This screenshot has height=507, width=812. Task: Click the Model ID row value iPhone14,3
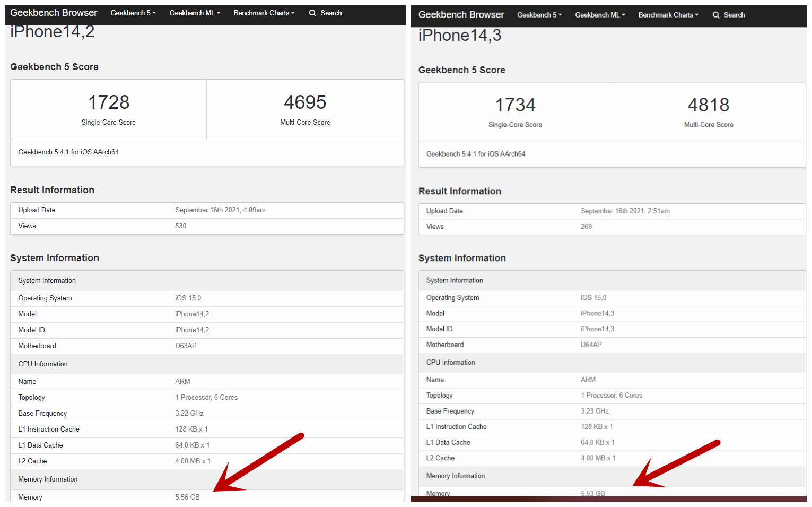click(597, 329)
